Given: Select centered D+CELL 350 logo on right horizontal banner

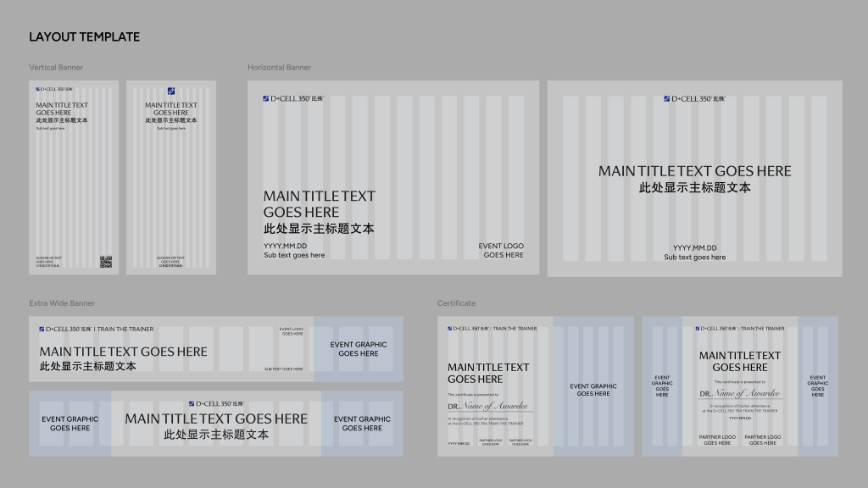Looking at the screenshot, I should point(694,98).
